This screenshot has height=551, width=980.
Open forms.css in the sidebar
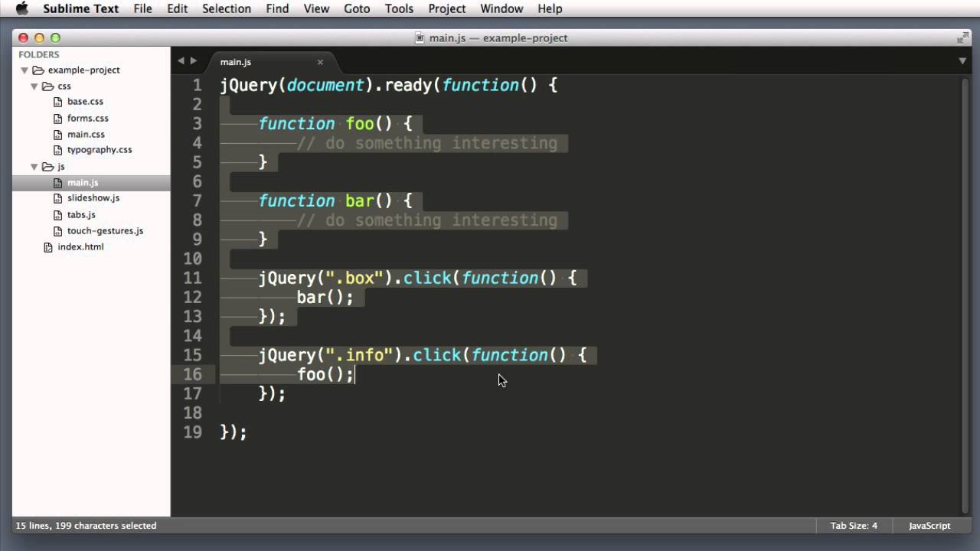click(x=88, y=119)
